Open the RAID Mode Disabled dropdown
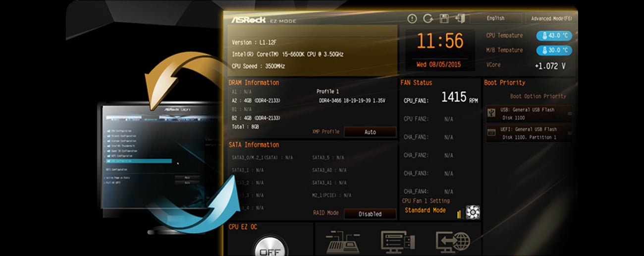The image size is (644, 256). pos(370,214)
